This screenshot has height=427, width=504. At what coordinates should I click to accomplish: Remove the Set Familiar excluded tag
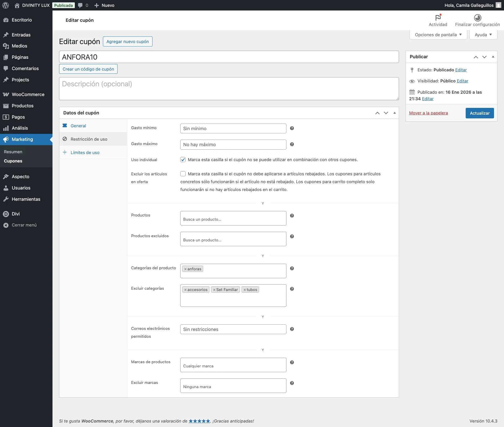(x=214, y=290)
